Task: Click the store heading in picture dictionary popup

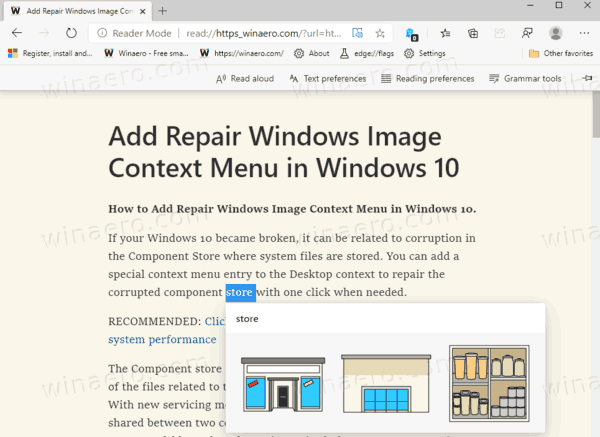Action: (247, 319)
